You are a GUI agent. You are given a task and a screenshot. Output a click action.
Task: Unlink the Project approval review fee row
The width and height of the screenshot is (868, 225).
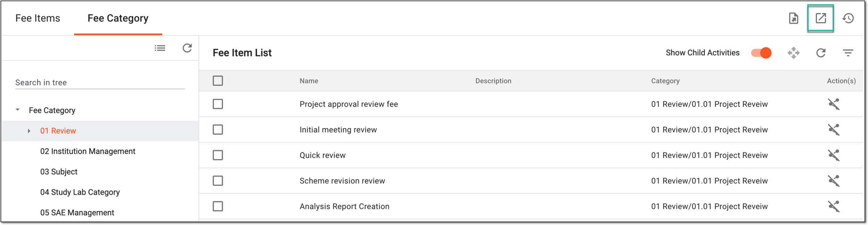pyautogui.click(x=834, y=104)
